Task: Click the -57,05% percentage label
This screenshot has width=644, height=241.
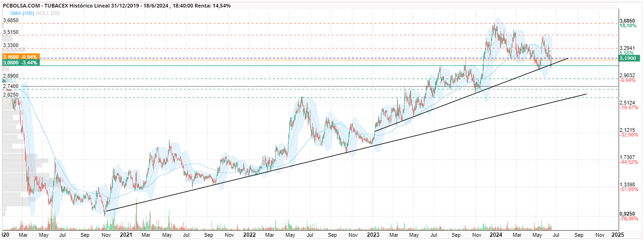Action: pyautogui.click(x=629, y=190)
